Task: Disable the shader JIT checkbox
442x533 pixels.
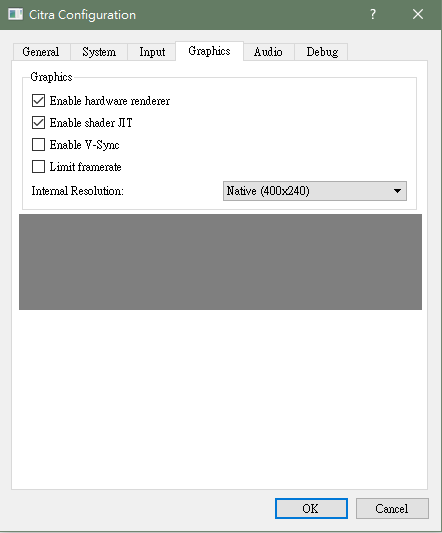Action: coord(38,123)
